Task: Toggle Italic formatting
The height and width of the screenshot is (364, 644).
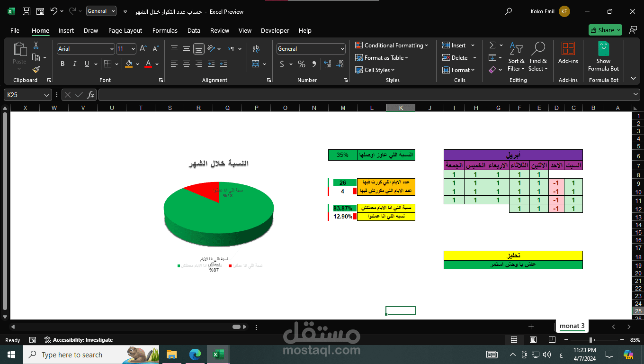Action: pos(74,64)
